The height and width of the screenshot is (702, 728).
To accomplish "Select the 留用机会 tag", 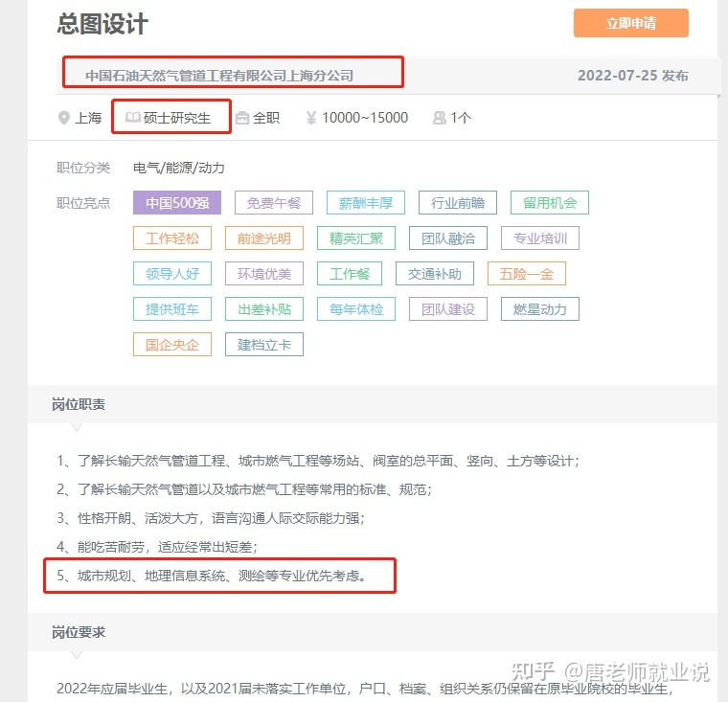I will click(x=549, y=203).
